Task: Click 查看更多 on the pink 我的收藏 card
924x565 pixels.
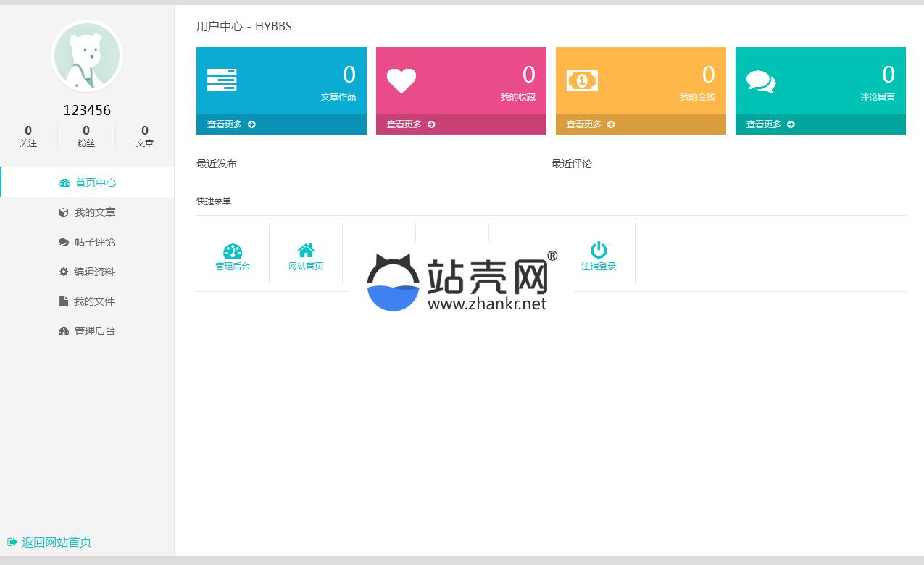Action: pyautogui.click(x=411, y=125)
